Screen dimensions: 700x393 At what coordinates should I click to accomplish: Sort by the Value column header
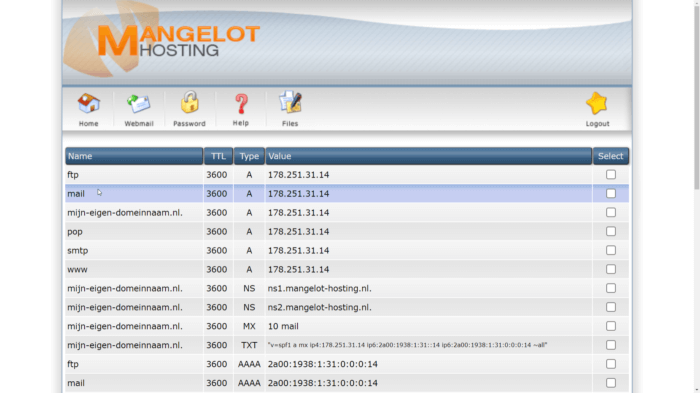(429, 156)
